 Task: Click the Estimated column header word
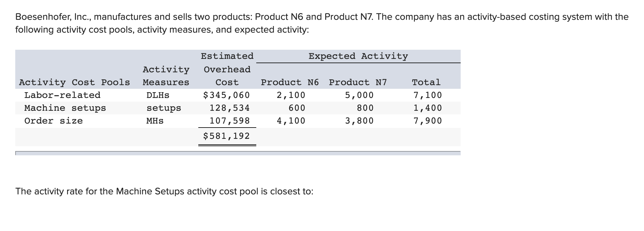coord(227,56)
